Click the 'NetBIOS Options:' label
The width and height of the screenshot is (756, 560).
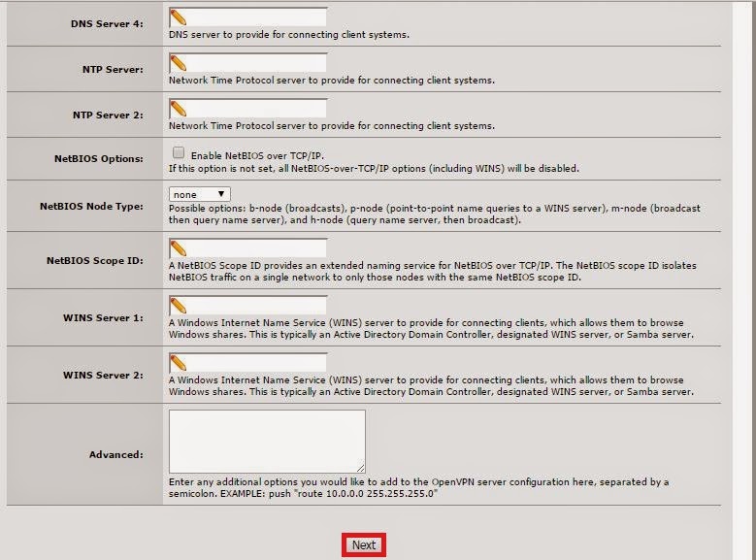(99, 159)
